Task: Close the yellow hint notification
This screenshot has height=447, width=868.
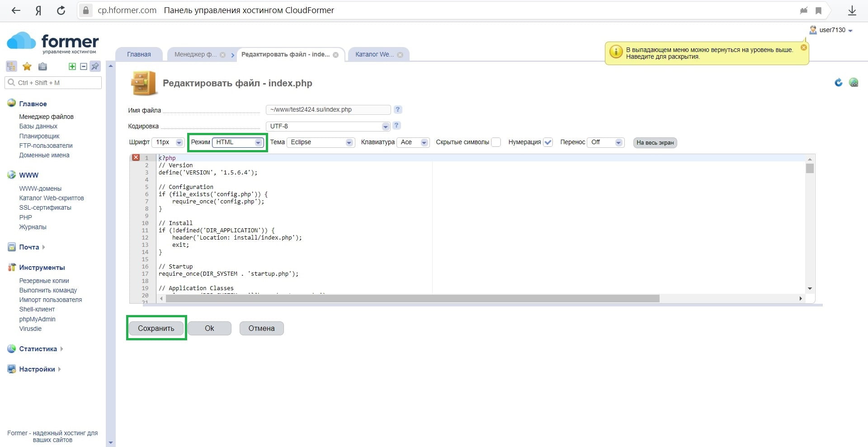Action: coord(803,47)
